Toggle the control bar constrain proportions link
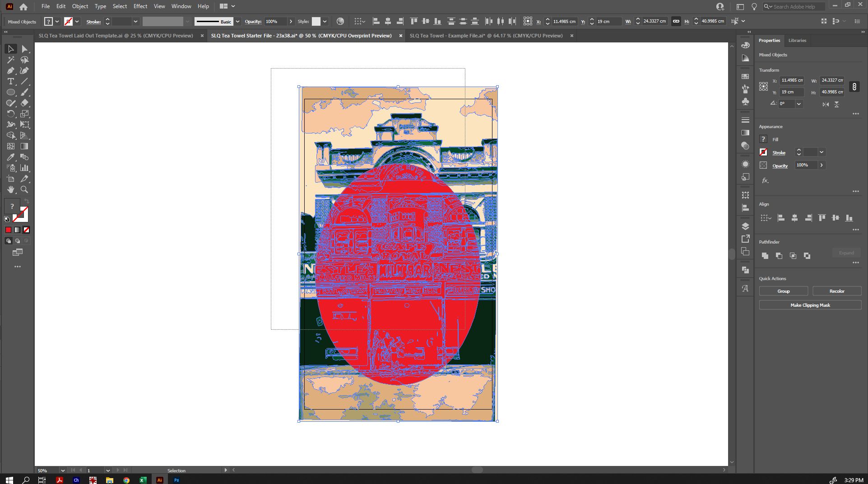The height and width of the screenshot is (484, 868). click(x=676, y=21)
